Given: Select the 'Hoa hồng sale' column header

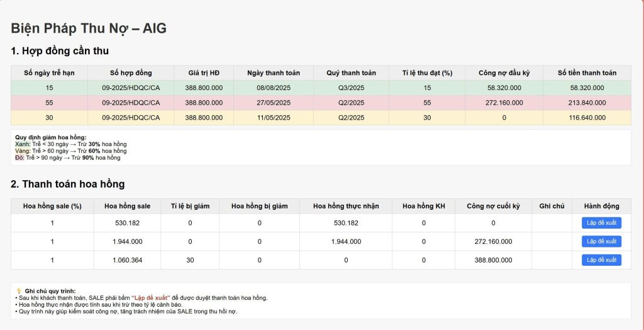Looking at the screenshot, I should (127, 206).
